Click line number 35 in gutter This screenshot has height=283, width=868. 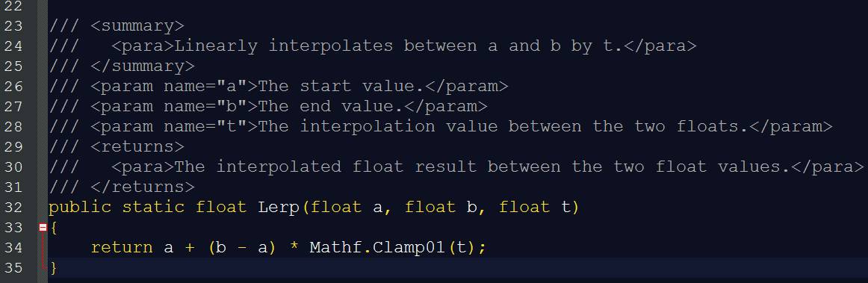pyautogui.click(x=13, y=267)
